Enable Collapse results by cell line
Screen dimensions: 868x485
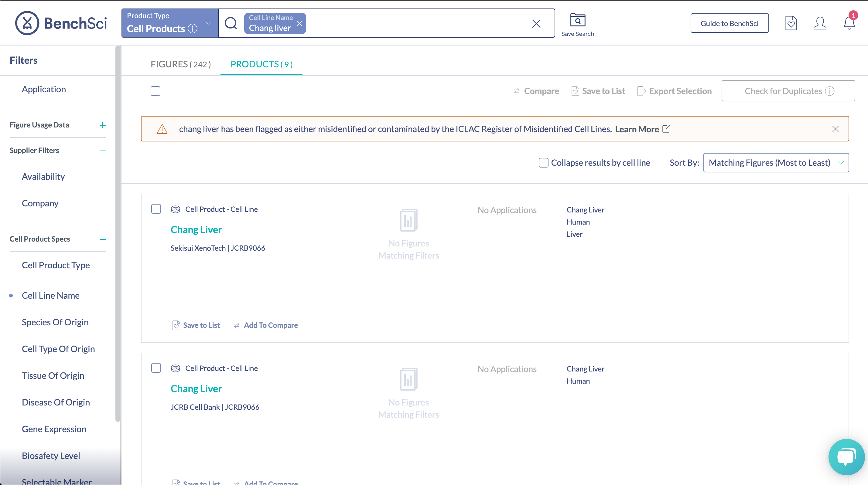(543, 163)
